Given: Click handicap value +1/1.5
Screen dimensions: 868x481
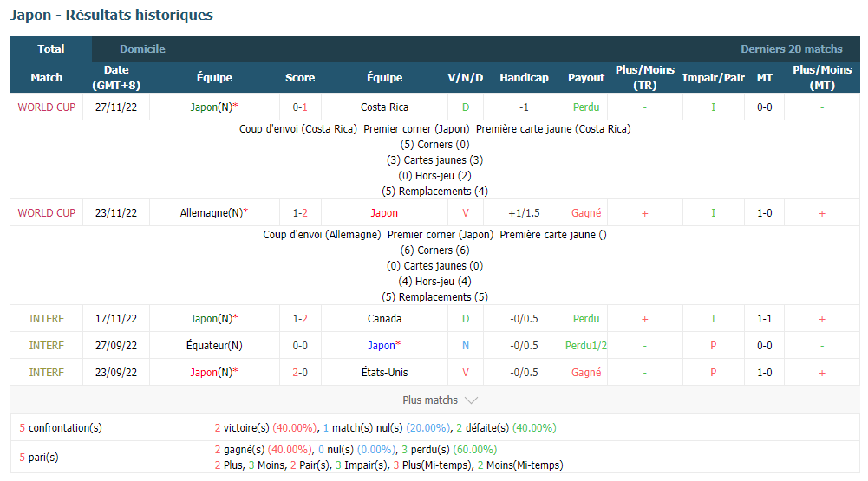Looking at the screenshot, I should click(x=524, y=212).
